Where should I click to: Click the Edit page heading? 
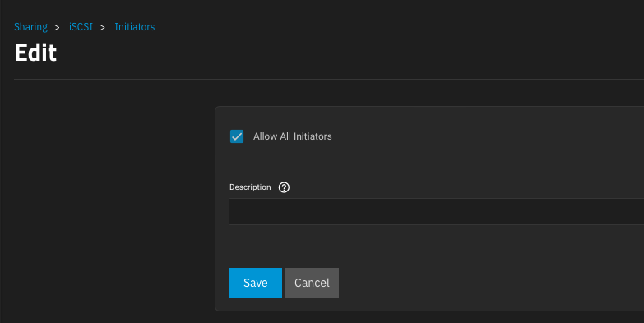coord(35,53)
